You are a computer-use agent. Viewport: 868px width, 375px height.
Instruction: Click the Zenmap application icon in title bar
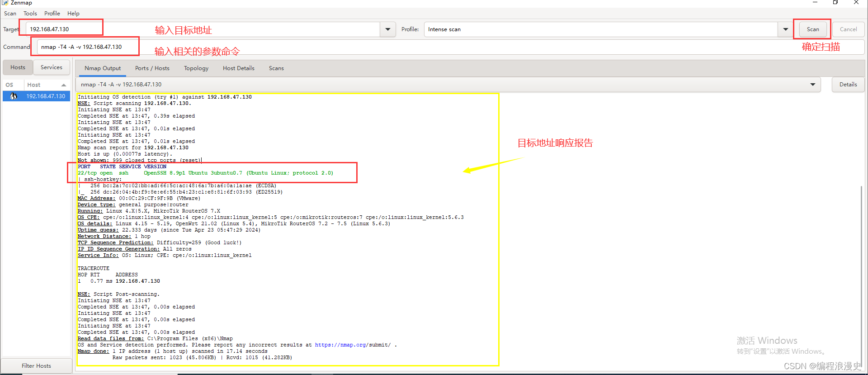[x=5, y=3]
